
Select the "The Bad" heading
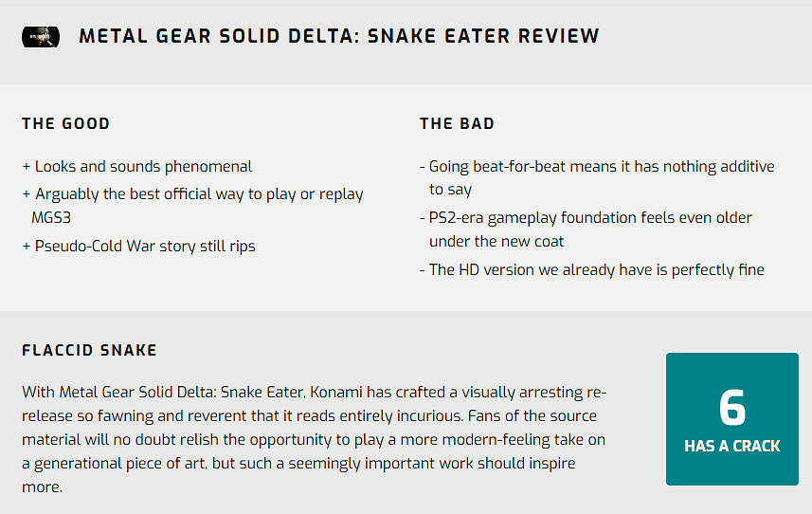coord(457,123)
